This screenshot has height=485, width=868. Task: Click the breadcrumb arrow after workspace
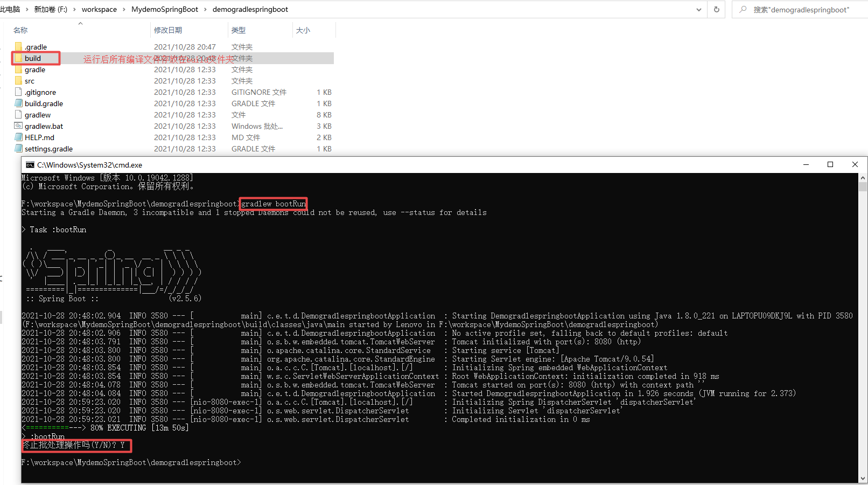124,9
